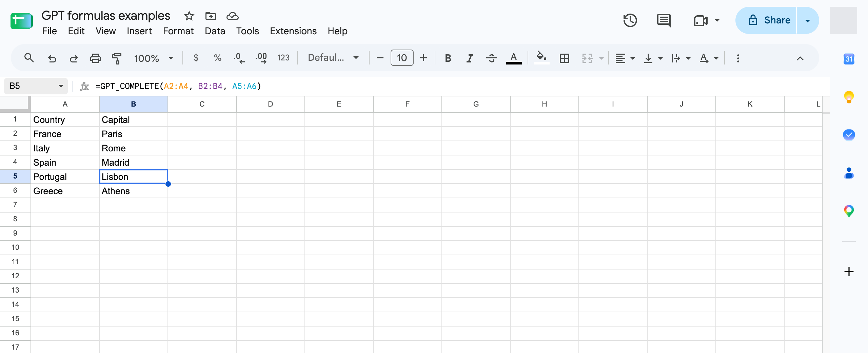The height and width of the screenshot is (353, 868).
Task: Redo the last action
Action: 74,58
